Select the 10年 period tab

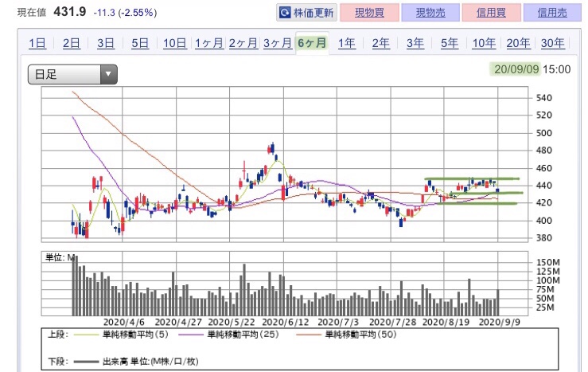(484, 43)
